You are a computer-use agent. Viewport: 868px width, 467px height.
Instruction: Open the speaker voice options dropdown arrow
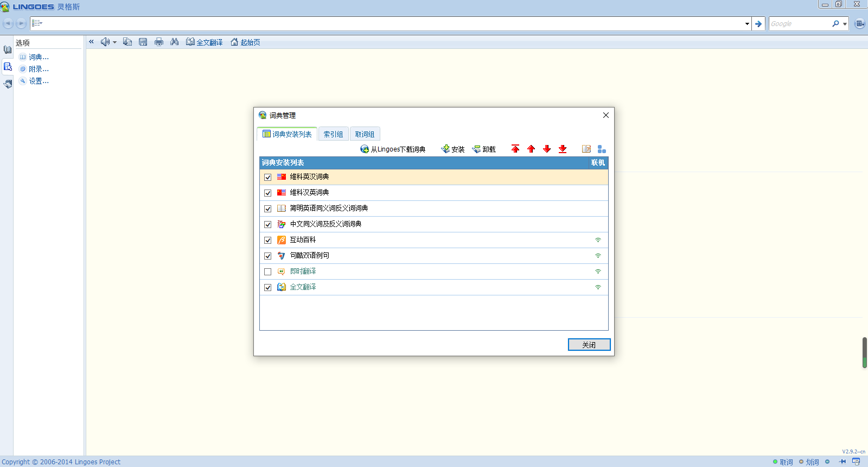tap(114, 42)
